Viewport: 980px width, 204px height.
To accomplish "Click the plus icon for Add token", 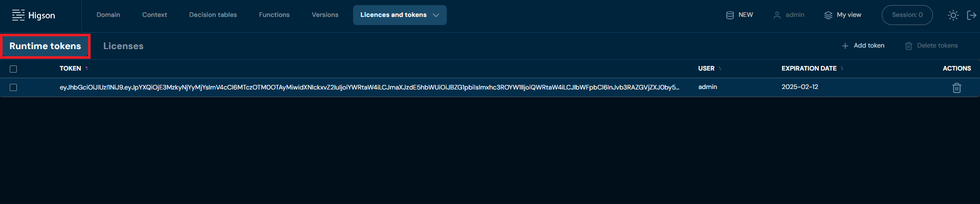I will click(x=845, y=46).
